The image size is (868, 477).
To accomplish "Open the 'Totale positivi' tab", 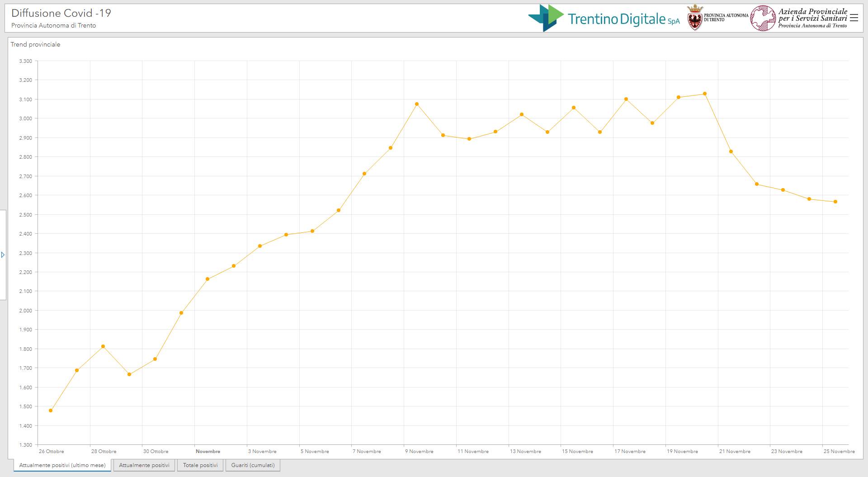I will [x=200, y=465].
